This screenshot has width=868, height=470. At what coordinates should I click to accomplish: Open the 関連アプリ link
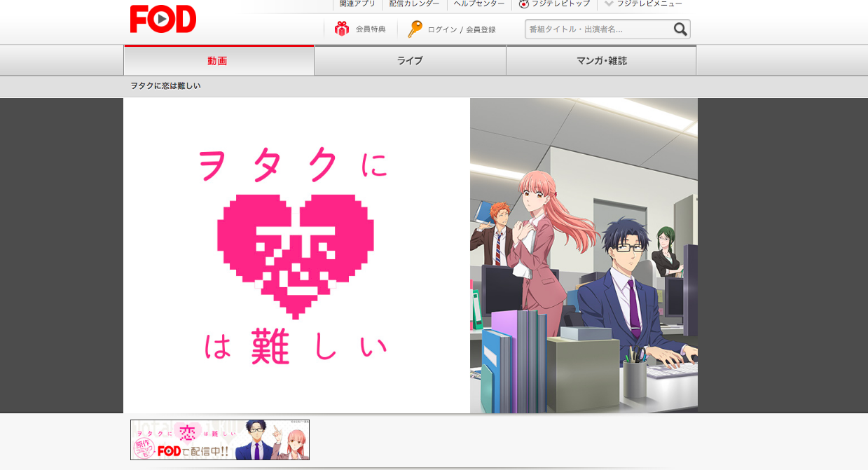(357, 4)
